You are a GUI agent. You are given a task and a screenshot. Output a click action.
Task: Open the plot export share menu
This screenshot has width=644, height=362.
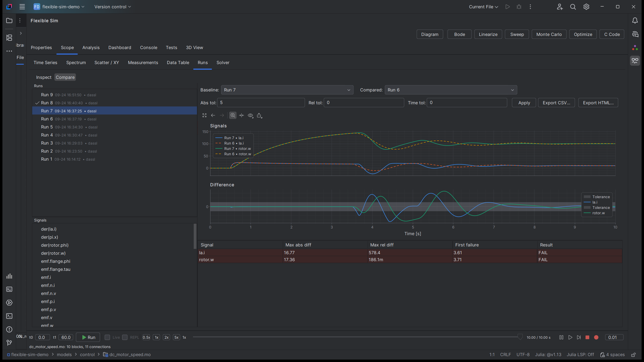click(260, 115)
